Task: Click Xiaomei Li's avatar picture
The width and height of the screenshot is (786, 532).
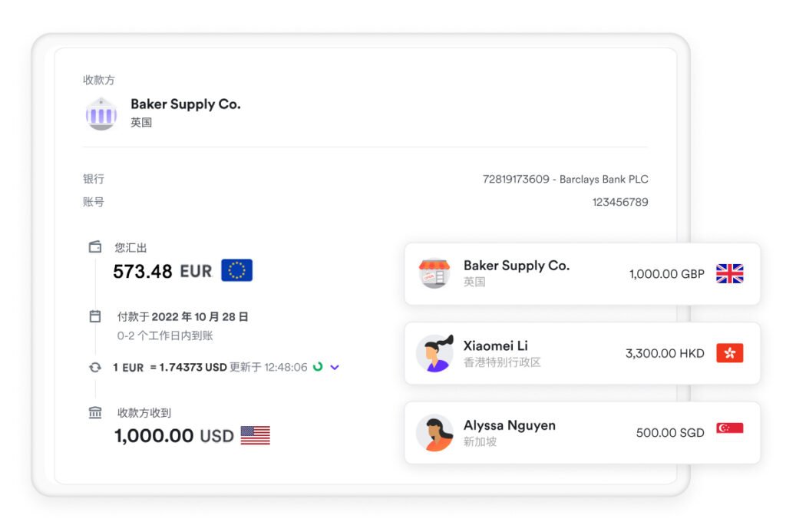Action: tap(434, 353)
